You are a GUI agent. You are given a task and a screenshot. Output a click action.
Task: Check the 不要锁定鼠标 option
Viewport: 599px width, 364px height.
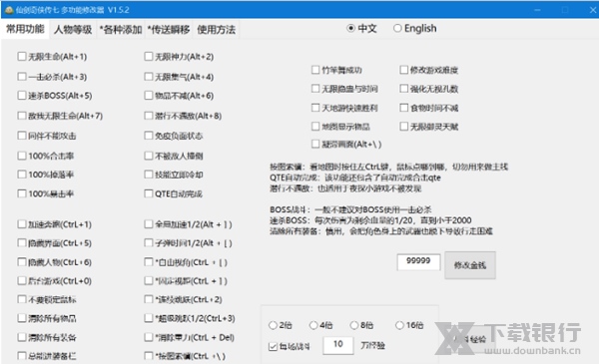pyautogui.click(x=22, y=299)
